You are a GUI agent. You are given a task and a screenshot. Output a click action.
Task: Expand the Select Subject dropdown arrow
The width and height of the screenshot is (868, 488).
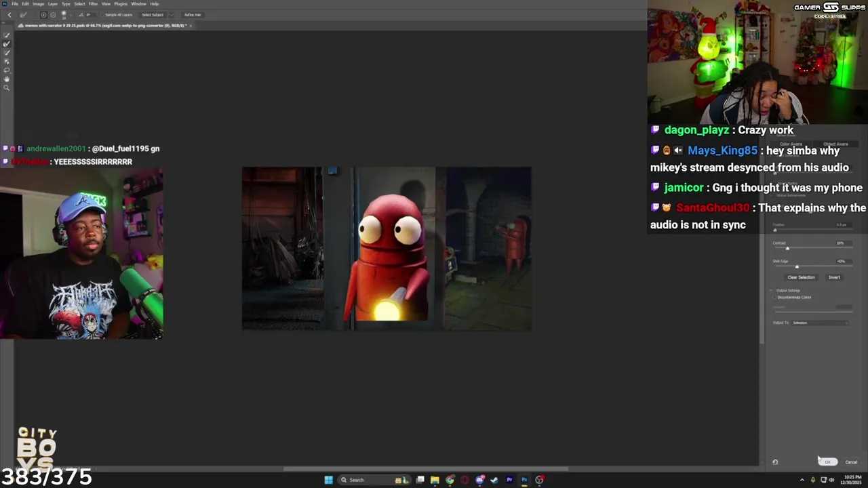tap(172, 15)
